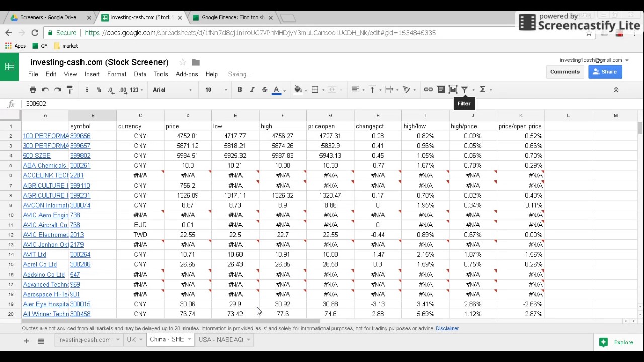Image resolution: width=644 pixels, height=362 pixels.
Task: Redo the last action
Action: point(58,89)
